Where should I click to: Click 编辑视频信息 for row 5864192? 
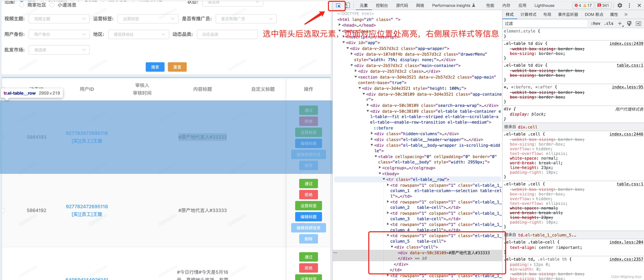(308, 228)
